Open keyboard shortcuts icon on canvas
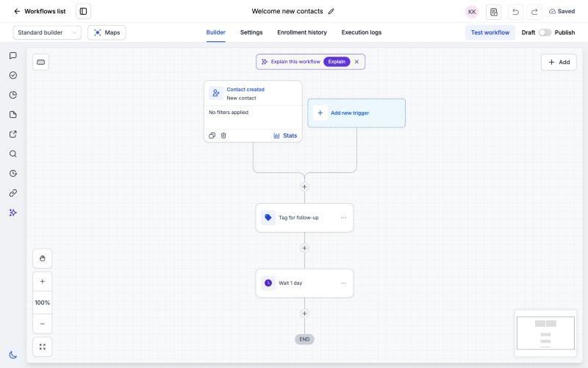 pos(41,62)
